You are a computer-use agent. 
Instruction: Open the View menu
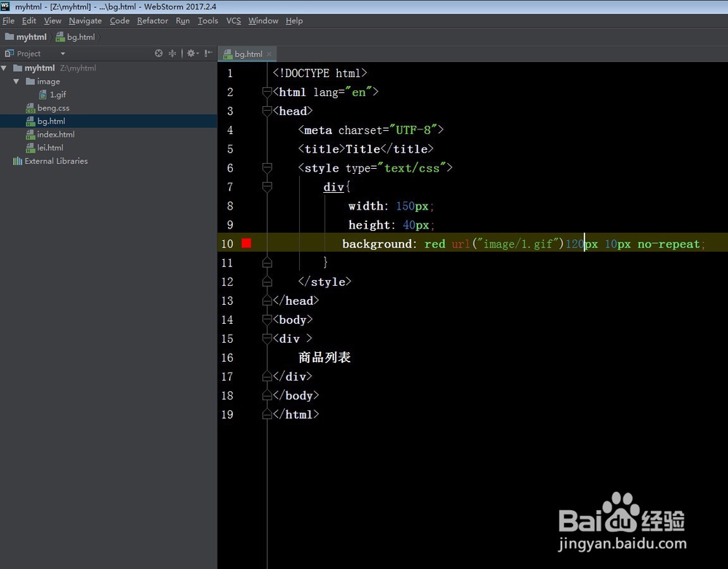[x=52, y=21]
